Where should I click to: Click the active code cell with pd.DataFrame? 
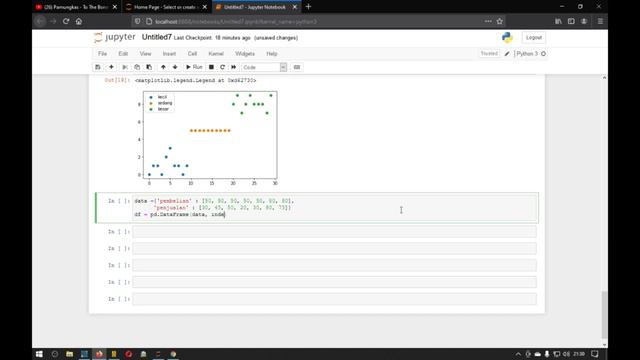pos(334,208)
